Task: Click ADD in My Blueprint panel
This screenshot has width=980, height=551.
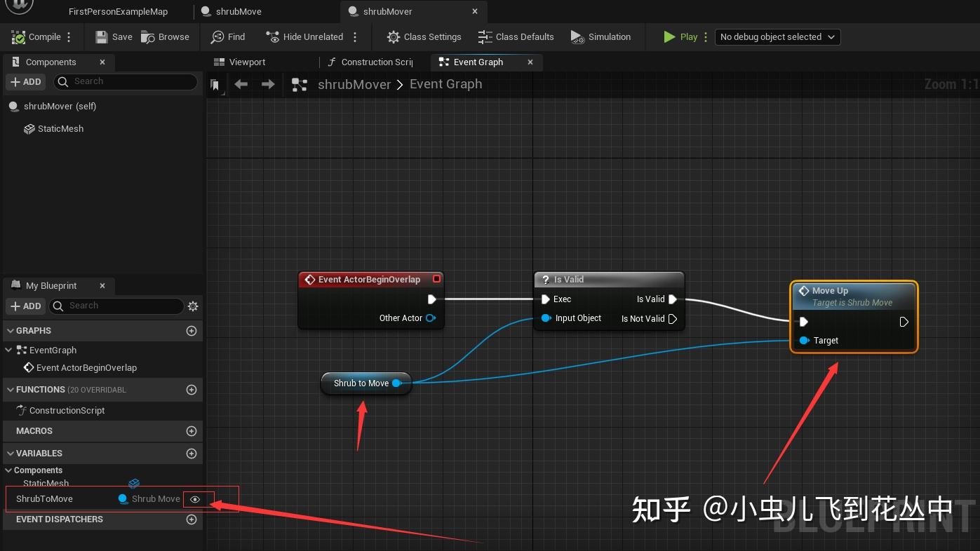Action: 26,306
